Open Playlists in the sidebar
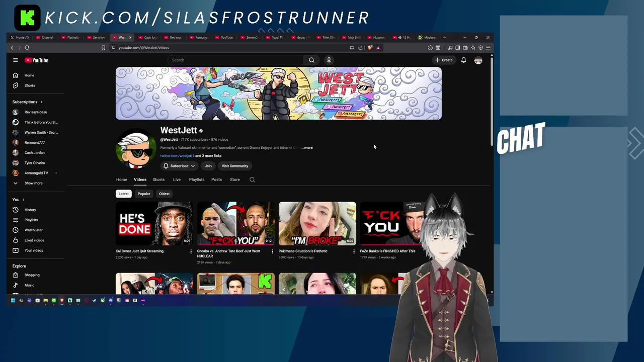This screenshot has width=644, height=362. pyautogui.click(x=35, y=220)
